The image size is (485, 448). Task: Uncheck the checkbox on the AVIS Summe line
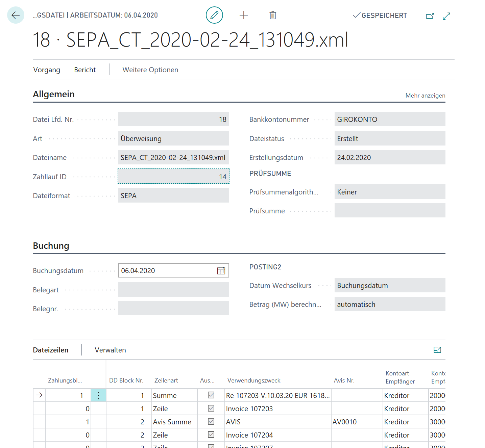[211, 421]
